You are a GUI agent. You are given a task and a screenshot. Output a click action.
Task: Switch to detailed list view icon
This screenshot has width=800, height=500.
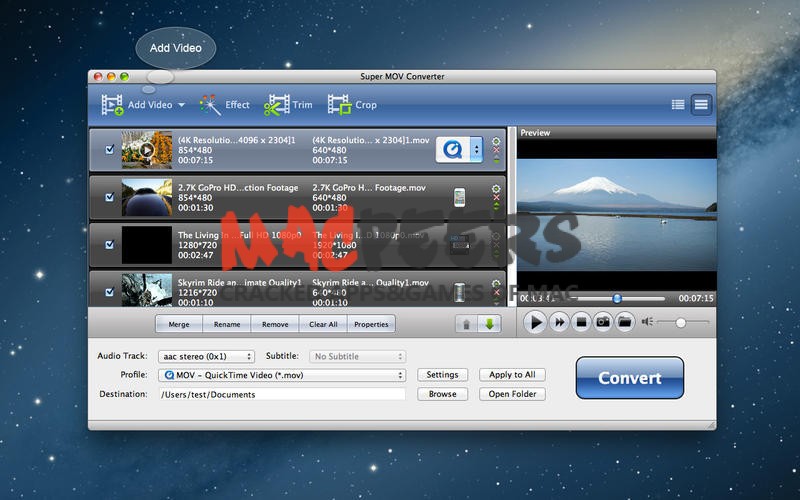click(678, 104)
